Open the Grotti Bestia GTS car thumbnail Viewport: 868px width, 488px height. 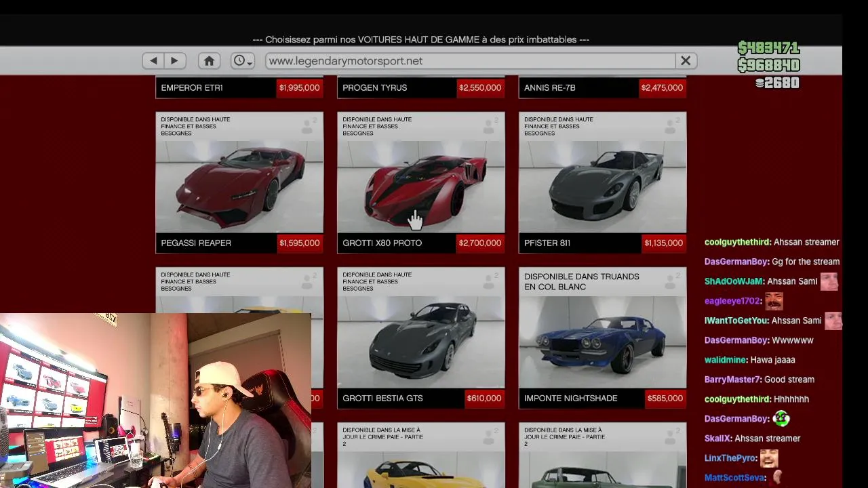[421, 342]
